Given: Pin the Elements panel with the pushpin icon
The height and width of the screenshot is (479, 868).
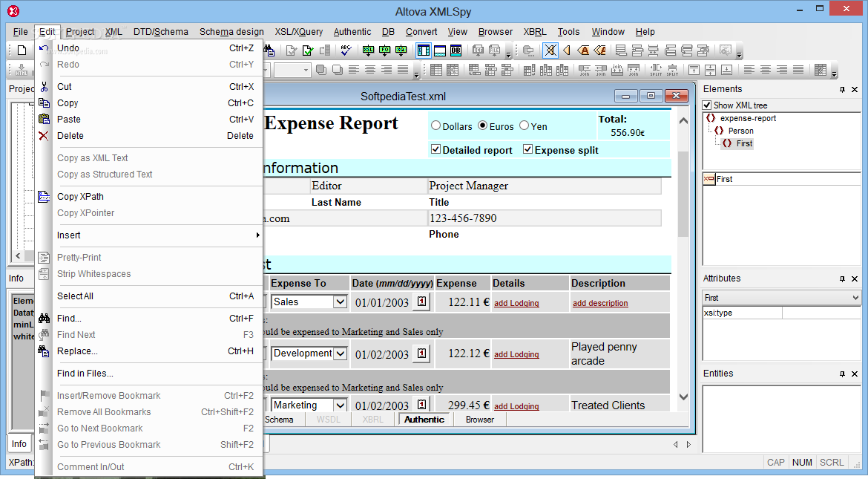Looking at the screenshot, I should click(843, 89).
